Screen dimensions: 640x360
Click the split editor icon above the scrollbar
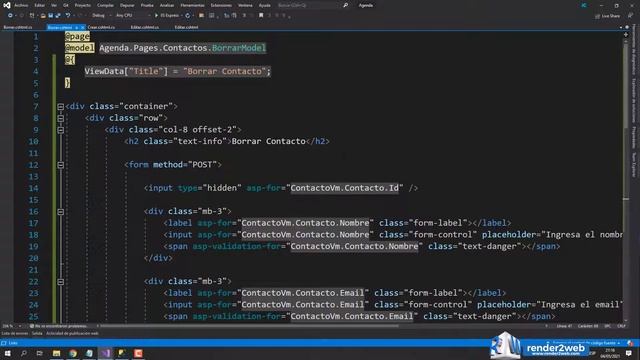pos(626,35)
